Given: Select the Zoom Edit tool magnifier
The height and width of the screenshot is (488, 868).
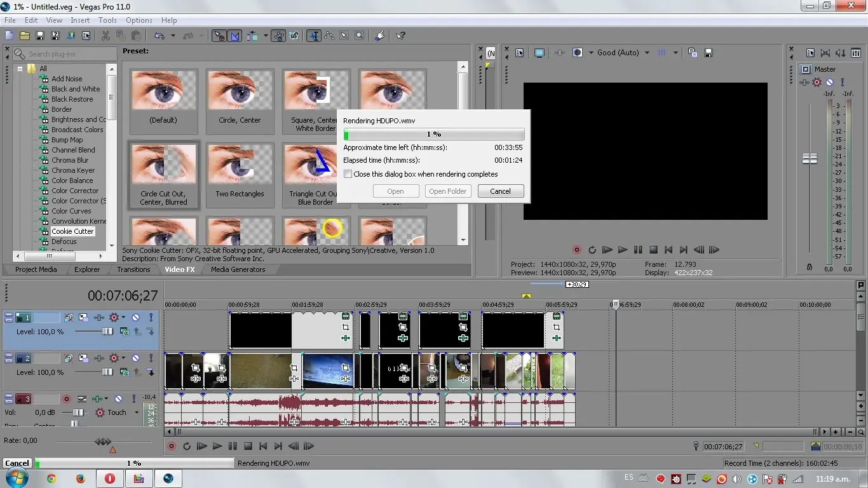Looking at the screenshot, I should 360,36.
